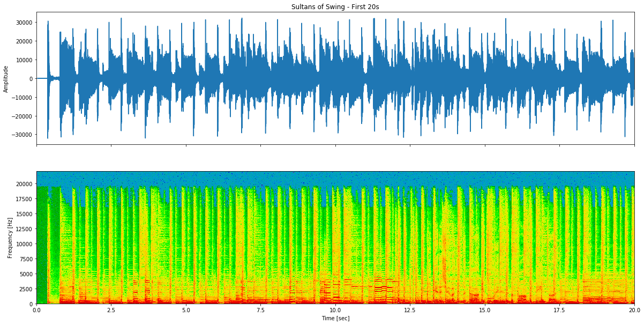
Task: Click the 30000 amplitude tick label
Action: click(x=24, y=23)
